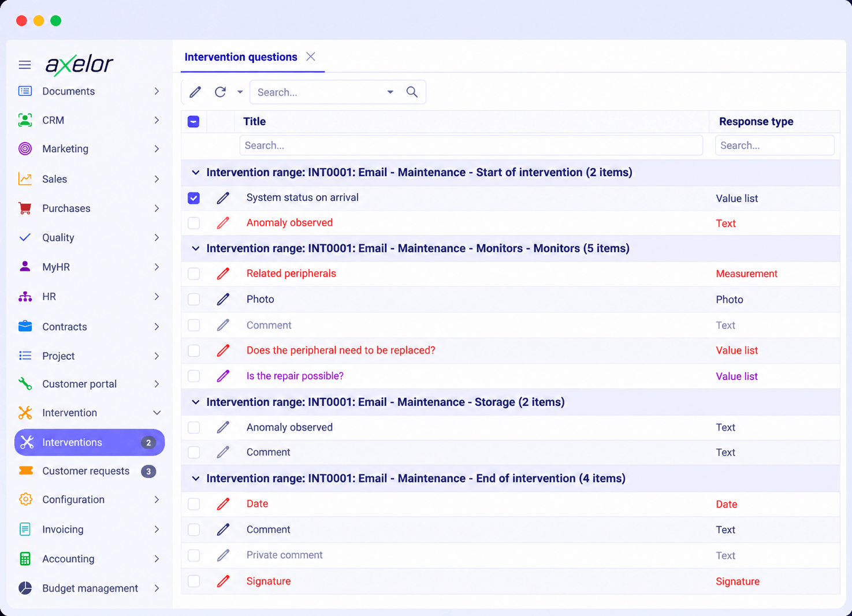The width and height of the screenshot is (852, 616).
Task: Check the Does the peripheral need replaced checkbox
Action: [194, 350]
